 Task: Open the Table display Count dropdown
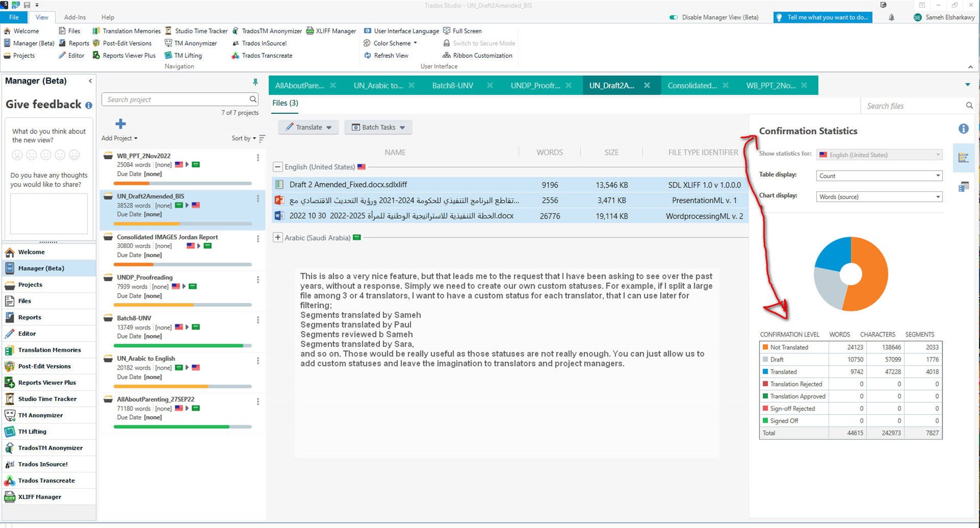[x=879, y=175]
